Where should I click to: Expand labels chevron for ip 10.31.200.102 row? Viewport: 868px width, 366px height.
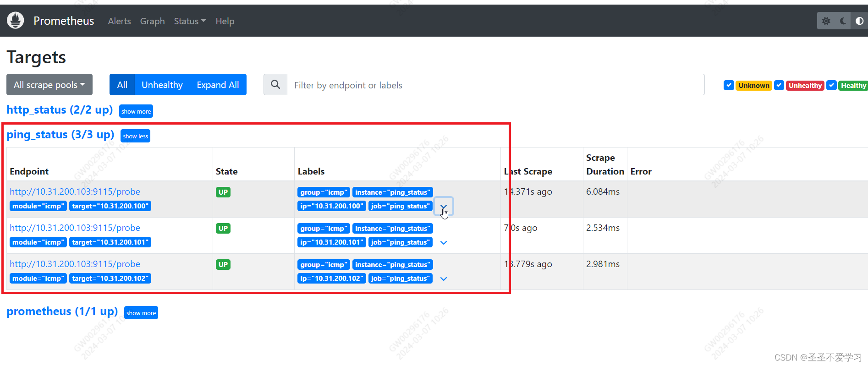coord(444,279)
